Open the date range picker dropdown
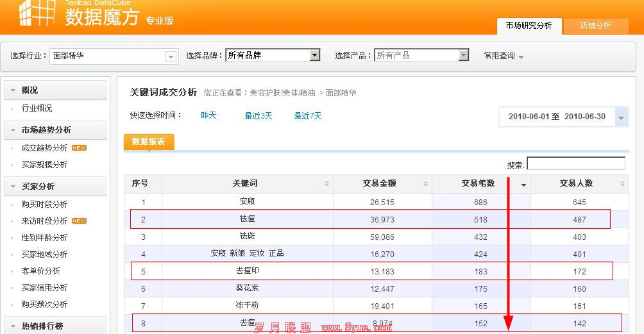This screenshot has width=644, height=334. (621, 117)
